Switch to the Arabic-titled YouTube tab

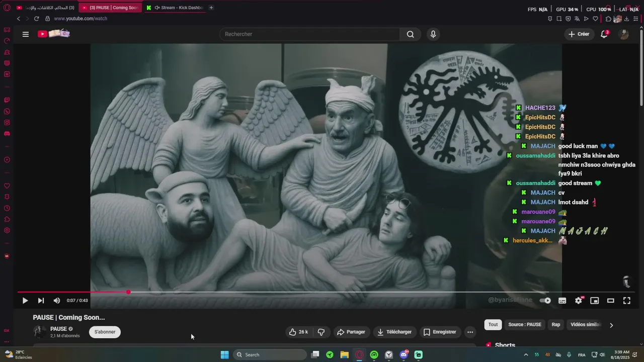pyautogui.click(x=46, y=8)
